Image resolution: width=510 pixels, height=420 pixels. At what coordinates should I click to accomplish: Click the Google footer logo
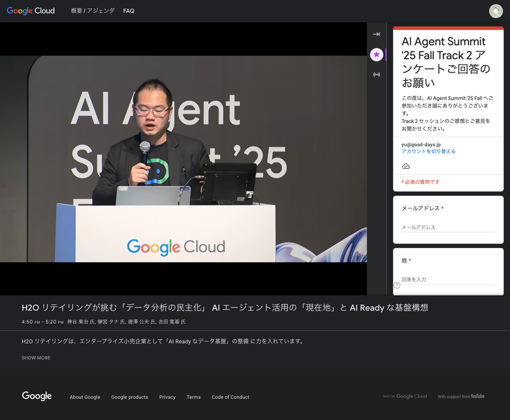pyautogui.click(x=37, y=396)
